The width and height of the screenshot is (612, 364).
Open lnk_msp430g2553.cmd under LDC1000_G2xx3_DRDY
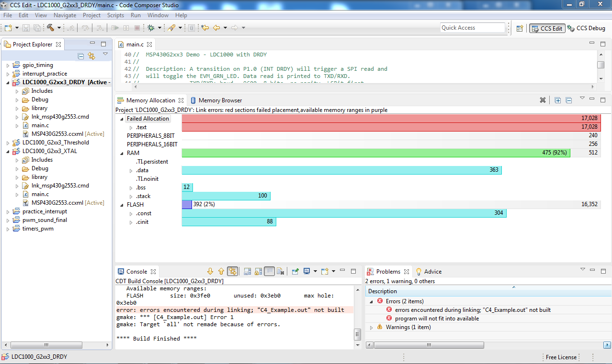tap(60, 117)
